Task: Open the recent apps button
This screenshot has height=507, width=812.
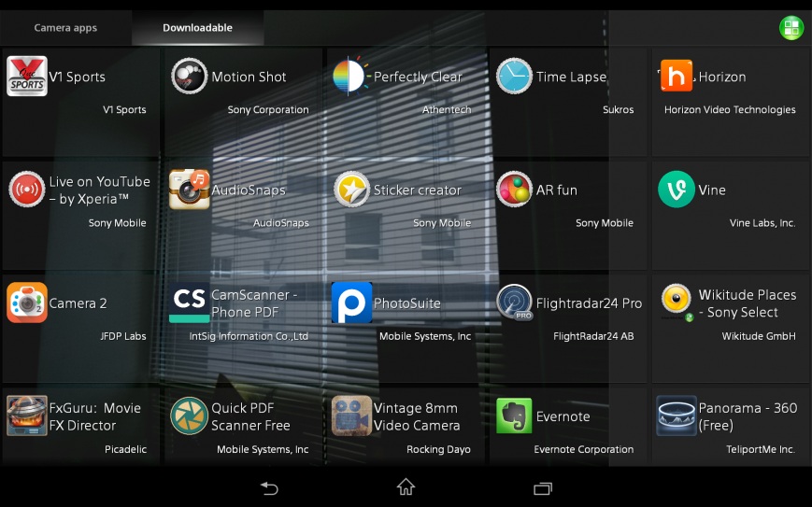Action: 543,487
